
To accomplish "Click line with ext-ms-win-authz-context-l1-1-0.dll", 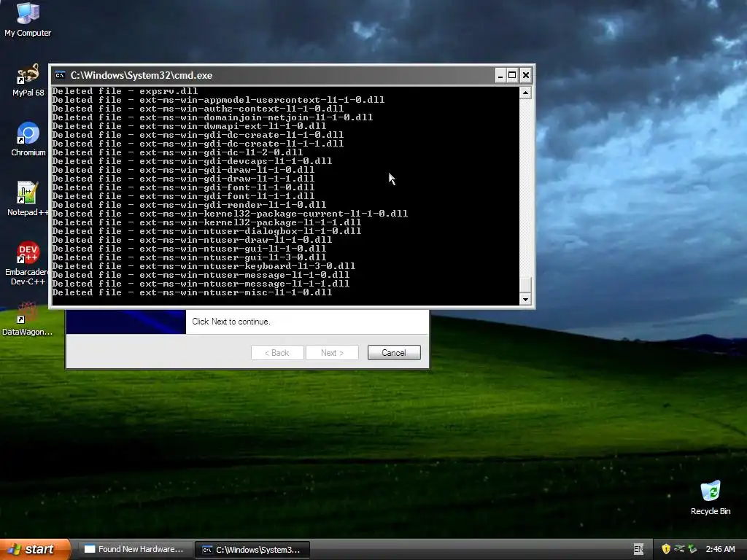I will point(198,109).
